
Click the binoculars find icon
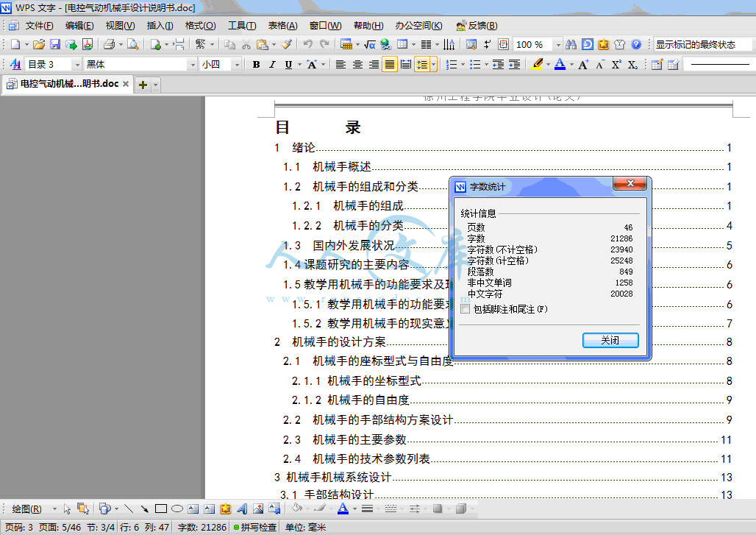pyautogui.click(x=571, y=44)
